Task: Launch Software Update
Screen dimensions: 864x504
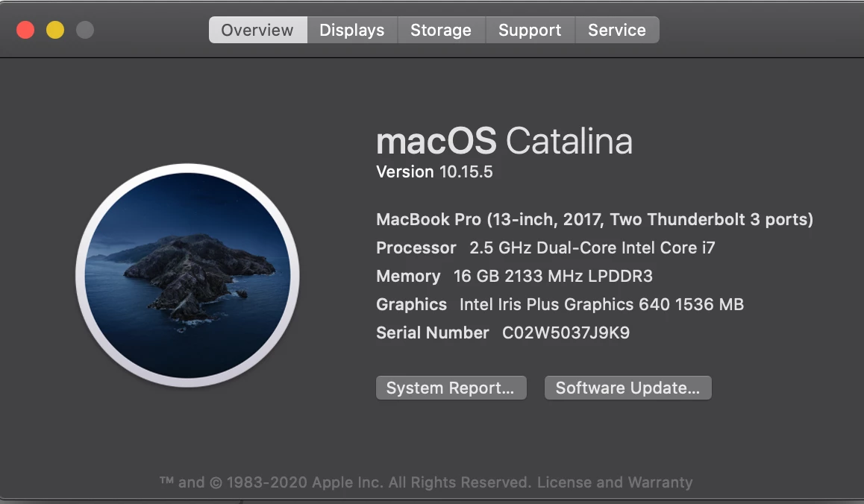Action: tap(627, 388)
